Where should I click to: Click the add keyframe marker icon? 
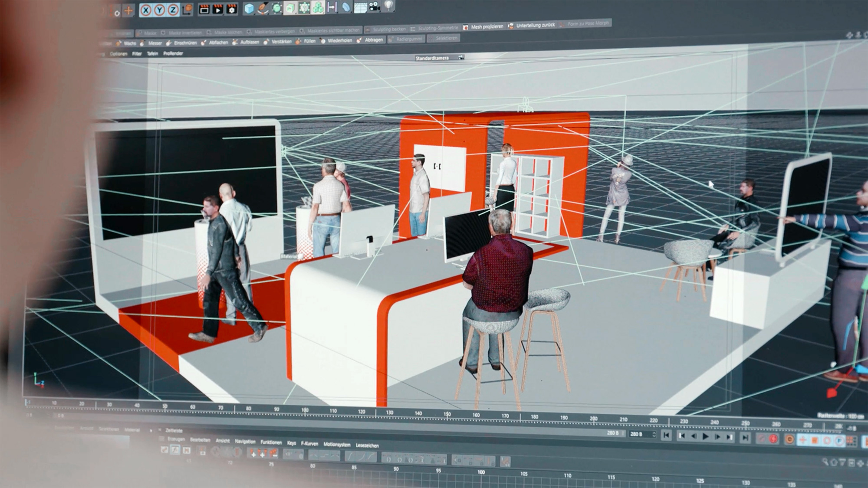253,453
